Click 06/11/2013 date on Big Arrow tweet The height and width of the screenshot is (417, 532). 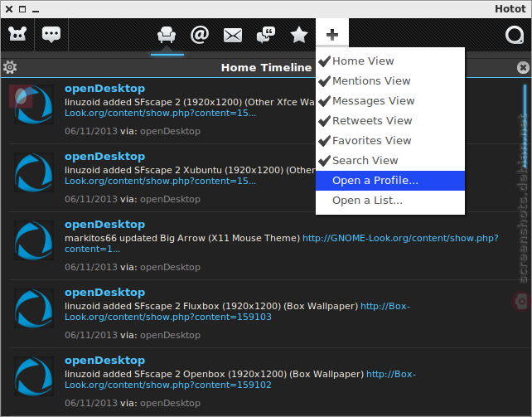click(x=91, y=268)
